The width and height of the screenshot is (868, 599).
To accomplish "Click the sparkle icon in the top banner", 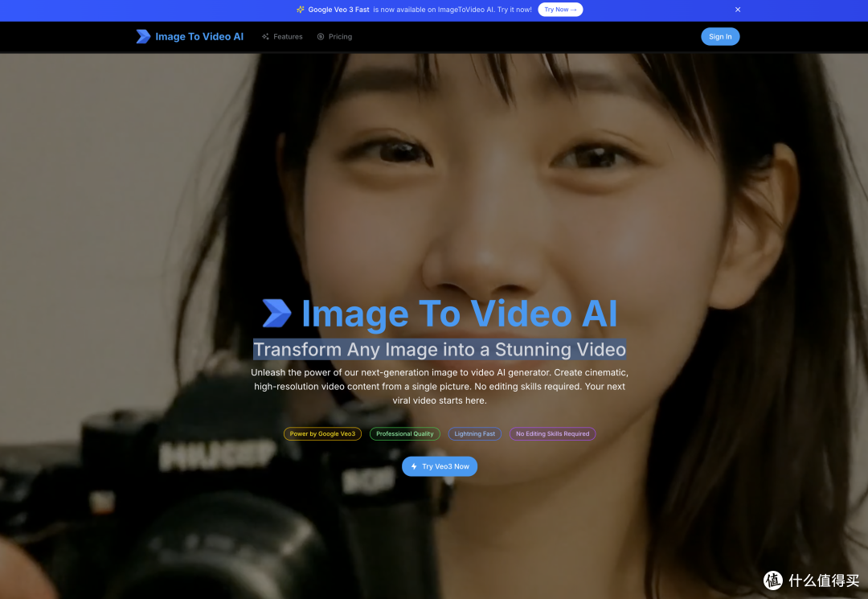I will [x=300, y=10].
